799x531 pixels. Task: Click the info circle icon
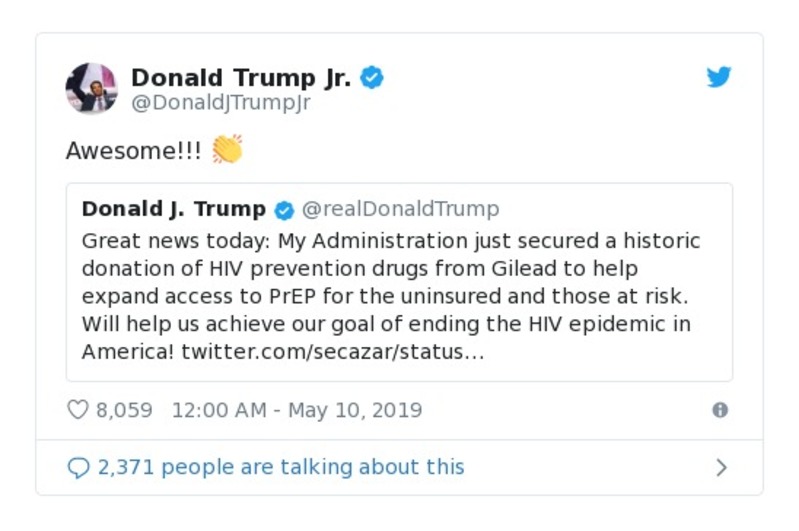(720, 410)
